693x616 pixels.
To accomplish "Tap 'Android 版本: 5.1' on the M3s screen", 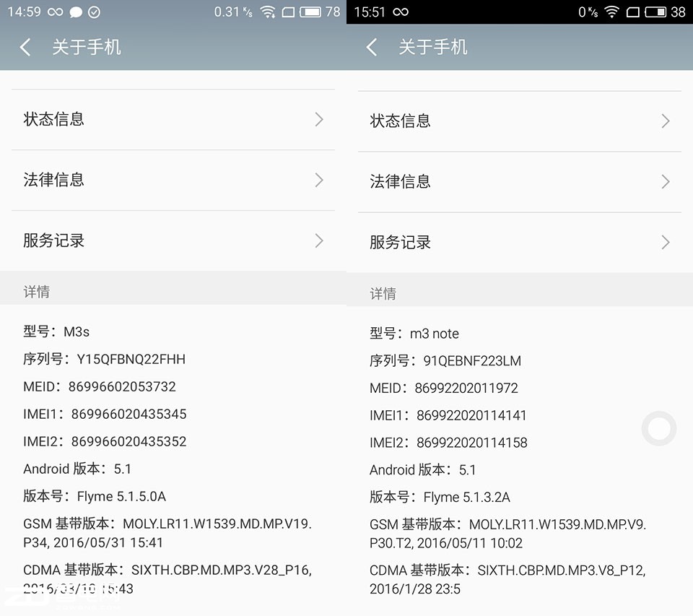I will (77, 469).
